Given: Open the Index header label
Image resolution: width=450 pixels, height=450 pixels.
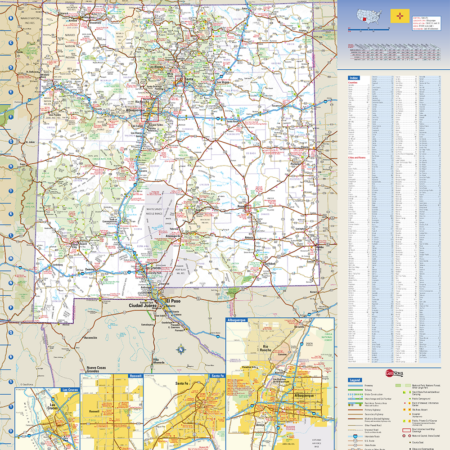Looking at the screenshot, I should [354, 78].
